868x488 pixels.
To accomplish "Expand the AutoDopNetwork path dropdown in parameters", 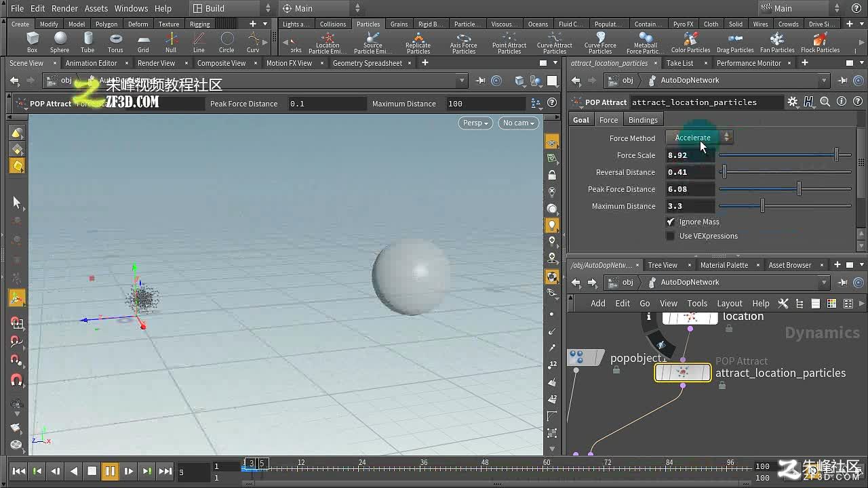I will click(824, 80).
